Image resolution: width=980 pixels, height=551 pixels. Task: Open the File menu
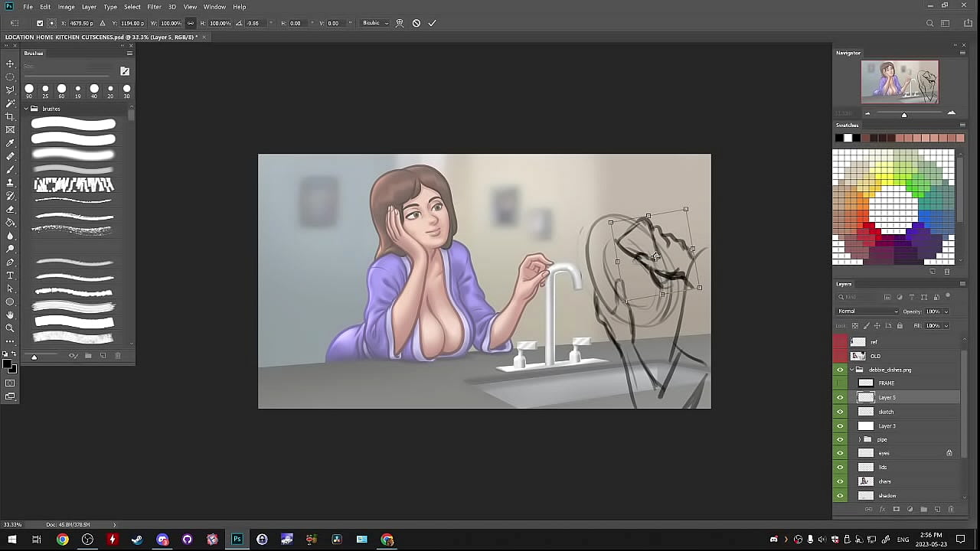(x=28, y=7)
